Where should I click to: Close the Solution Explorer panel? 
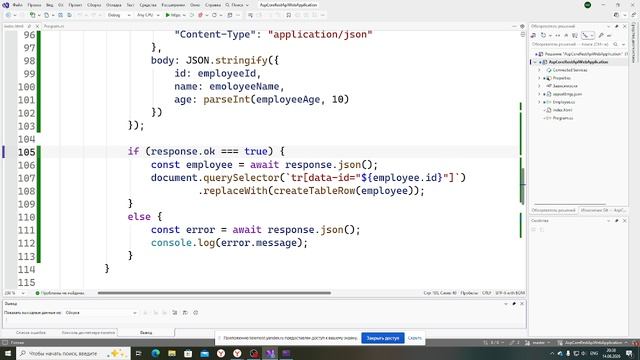point(624,26)
